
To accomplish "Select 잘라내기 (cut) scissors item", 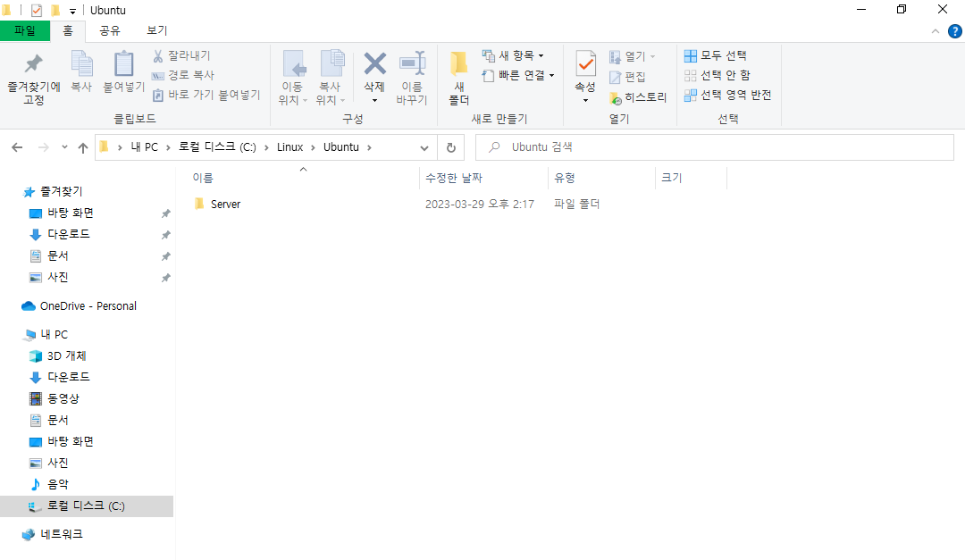I will [181, 56].
